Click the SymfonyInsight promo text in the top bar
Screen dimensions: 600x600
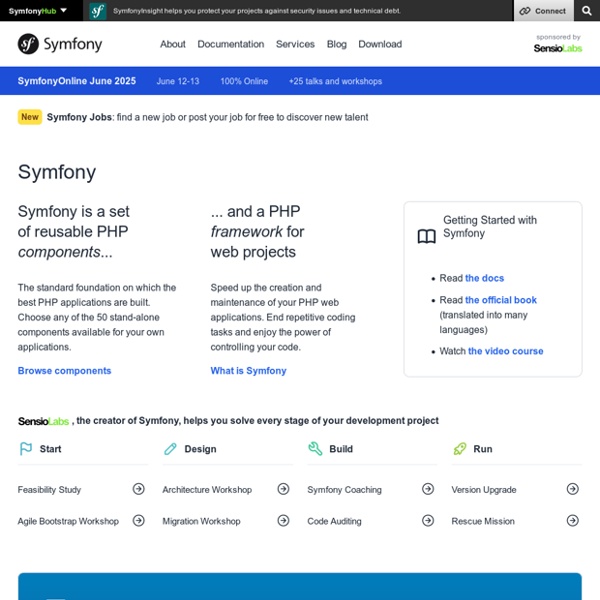pos(257,11)
